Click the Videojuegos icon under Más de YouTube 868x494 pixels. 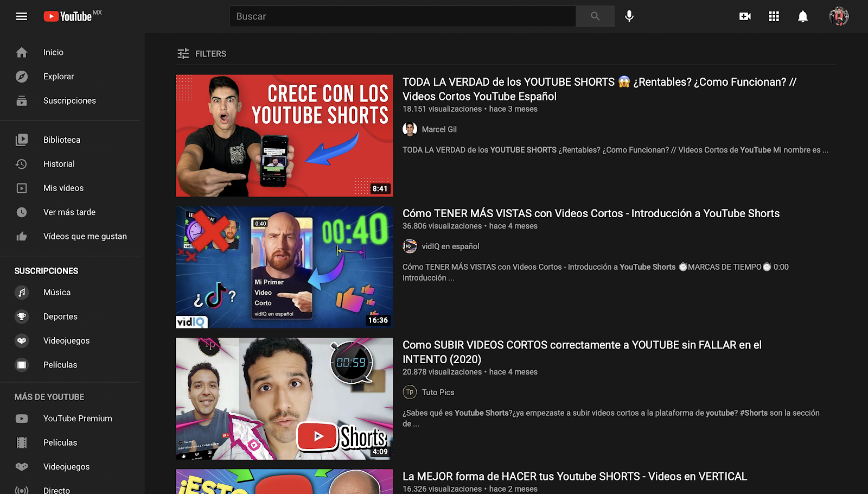[22, 467]
